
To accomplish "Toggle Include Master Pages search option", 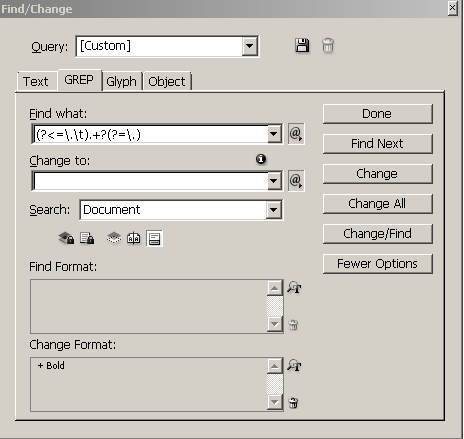I will tap(134, 238).
